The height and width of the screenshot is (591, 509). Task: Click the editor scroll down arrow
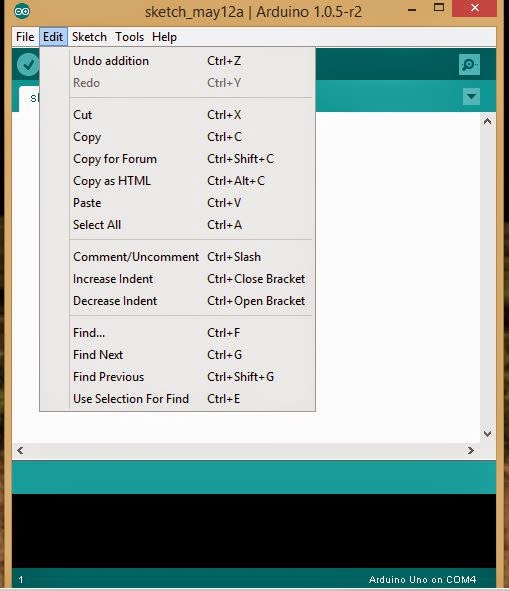pyautogui.click(x=487, y=434)
